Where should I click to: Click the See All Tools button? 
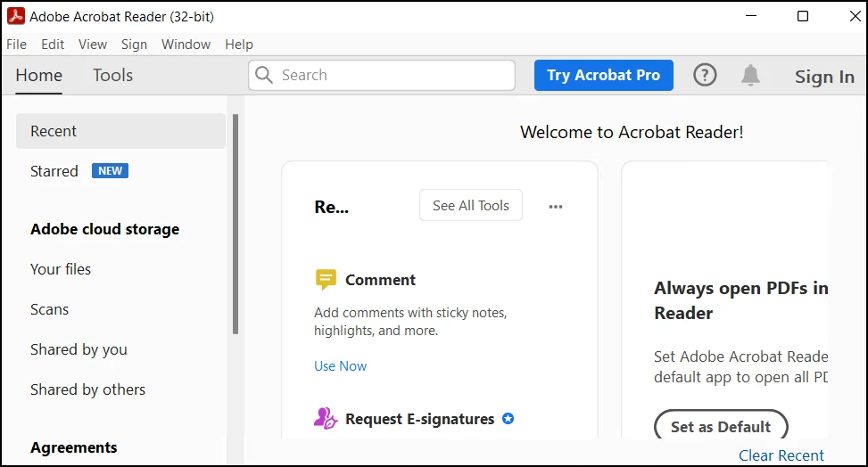[470, 205]
